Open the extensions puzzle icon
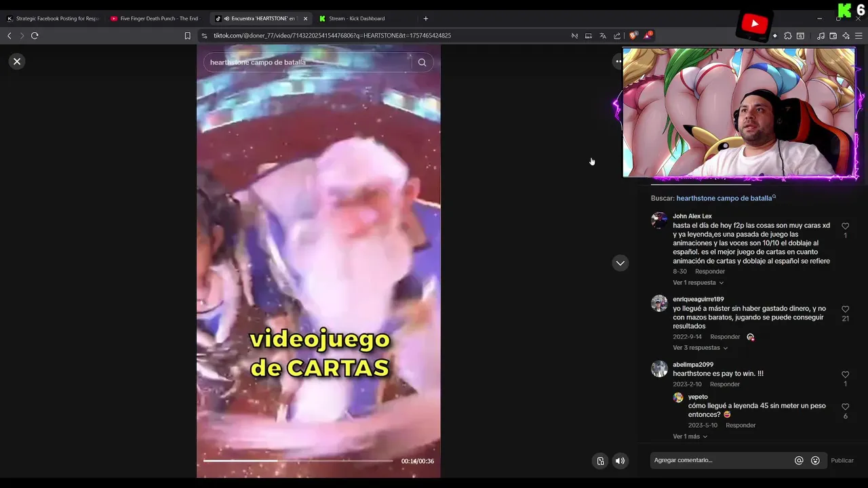 point(788,35)
